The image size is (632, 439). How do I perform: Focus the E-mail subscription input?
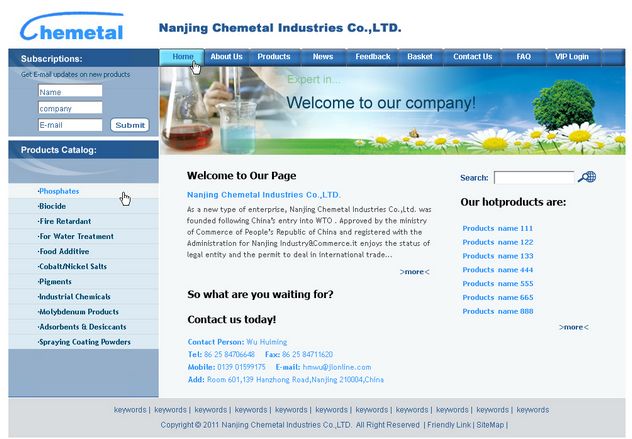[x=70, y=125]
